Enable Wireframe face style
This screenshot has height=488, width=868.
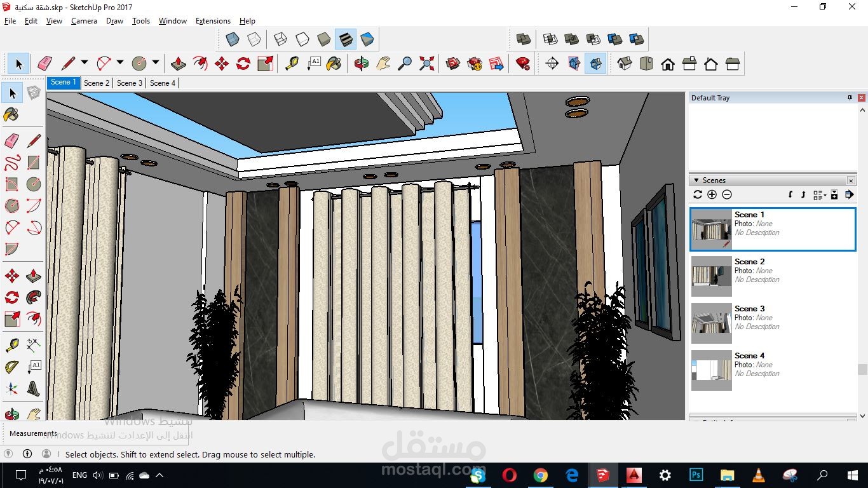tap(280, 39)
